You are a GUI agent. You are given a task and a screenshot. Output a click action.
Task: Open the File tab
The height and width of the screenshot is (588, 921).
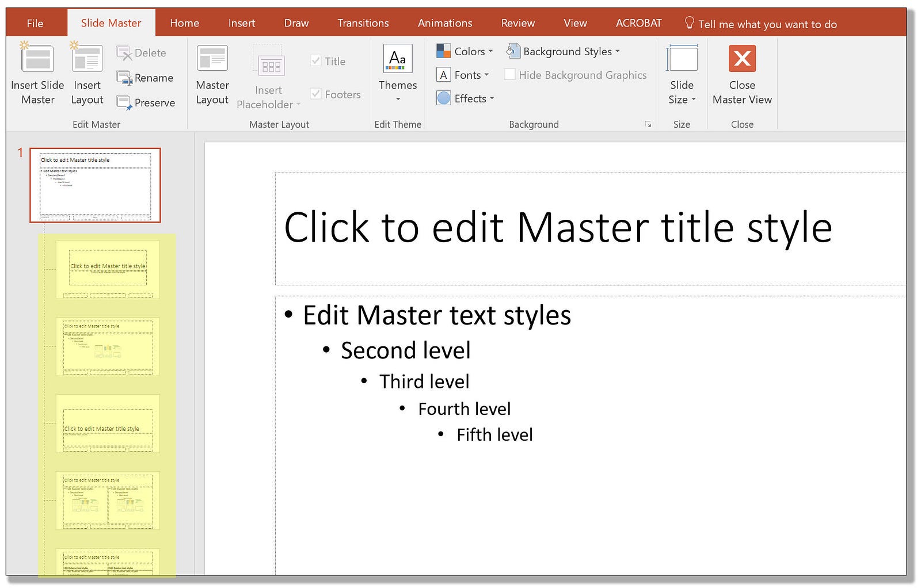point(35,23)
